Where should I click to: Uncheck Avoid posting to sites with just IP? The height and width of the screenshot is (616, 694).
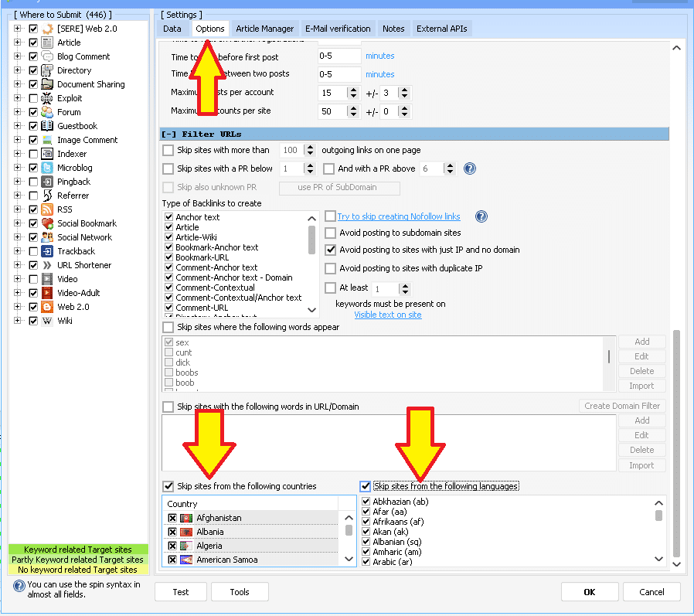[330, 250]
